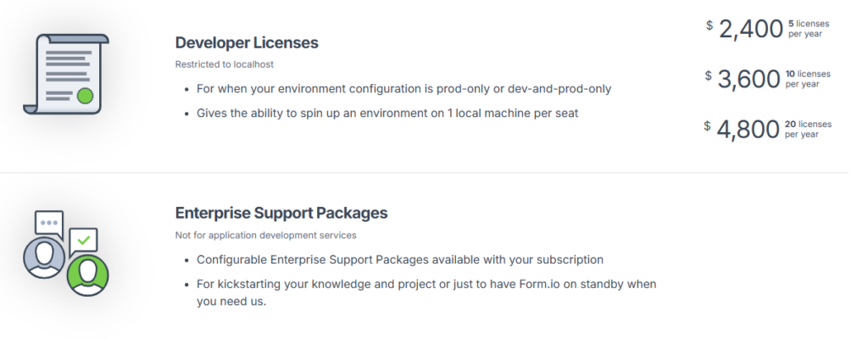Click 'Not for application development services' subtitle
This screenshot has height=339, width=868.
(x=265, y=236)
